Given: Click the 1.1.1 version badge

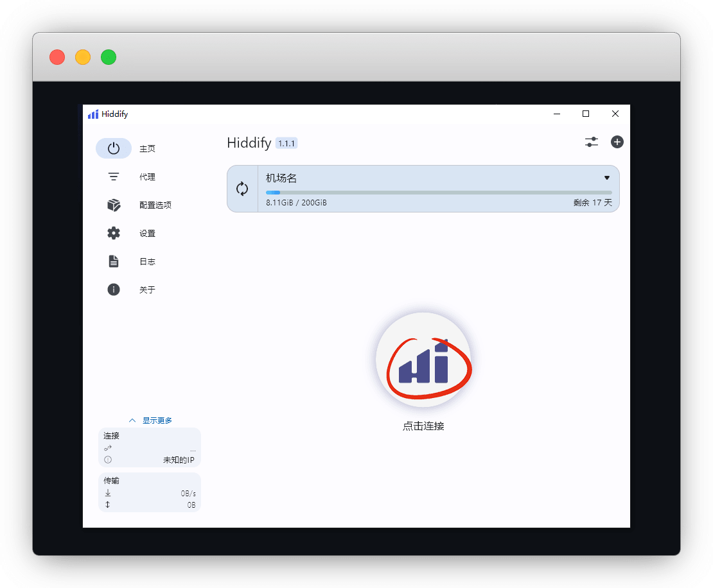Looking at the screenshot, I should point(286,143).
